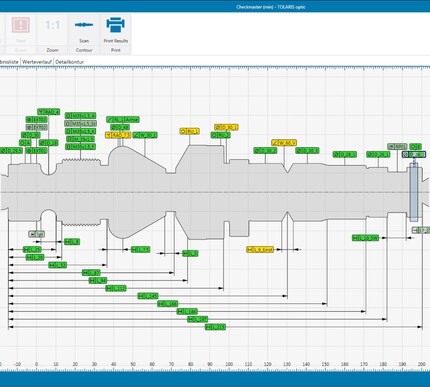Select the yellow D_30_1 diameter tag
Screen dimensions: 430x387
tap(226, 127)
